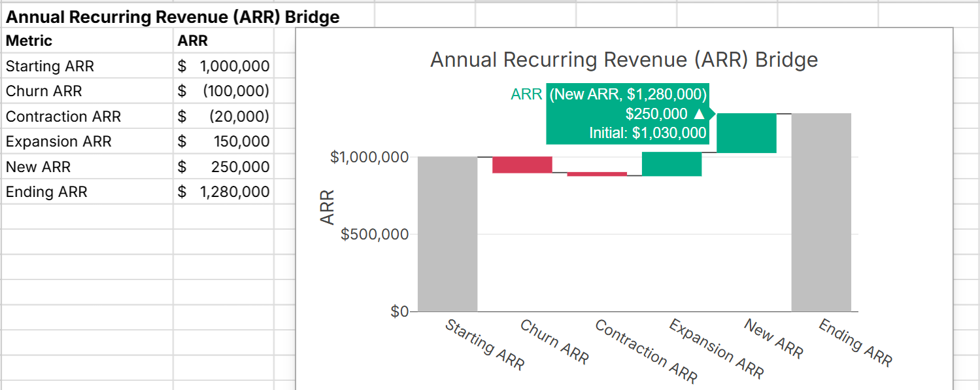980x390 pixels.
Task: Select the spreadsheet title cell above the table
Action: 173,17
